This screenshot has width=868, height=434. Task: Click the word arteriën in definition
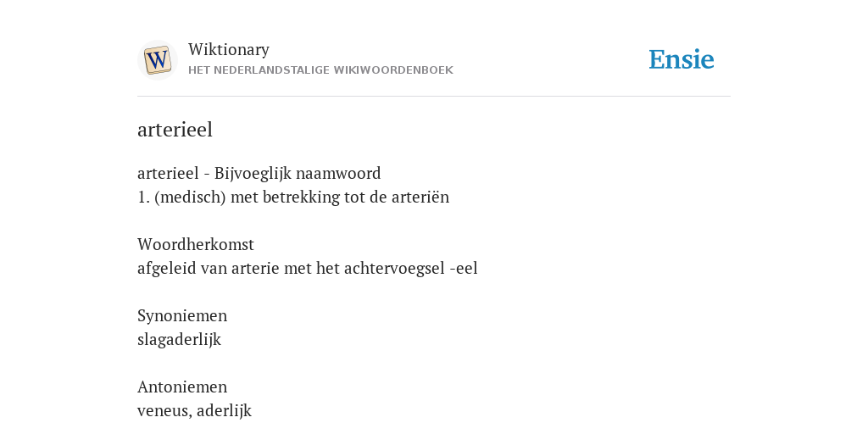420,197
